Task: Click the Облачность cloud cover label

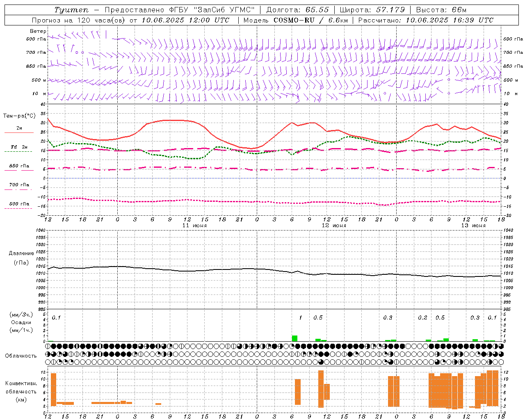Action: [21, 356]
